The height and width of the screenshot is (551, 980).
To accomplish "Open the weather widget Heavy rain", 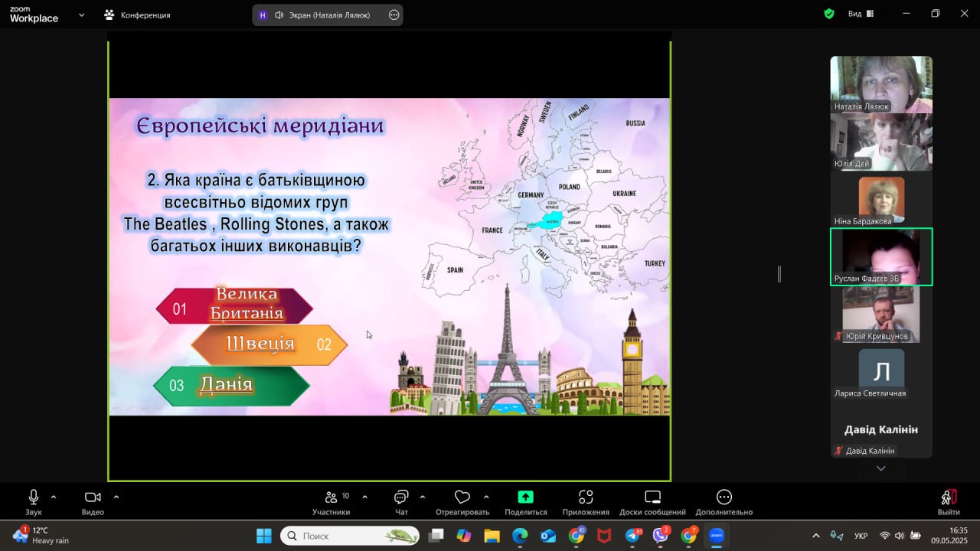I will [x=41, y=535].
